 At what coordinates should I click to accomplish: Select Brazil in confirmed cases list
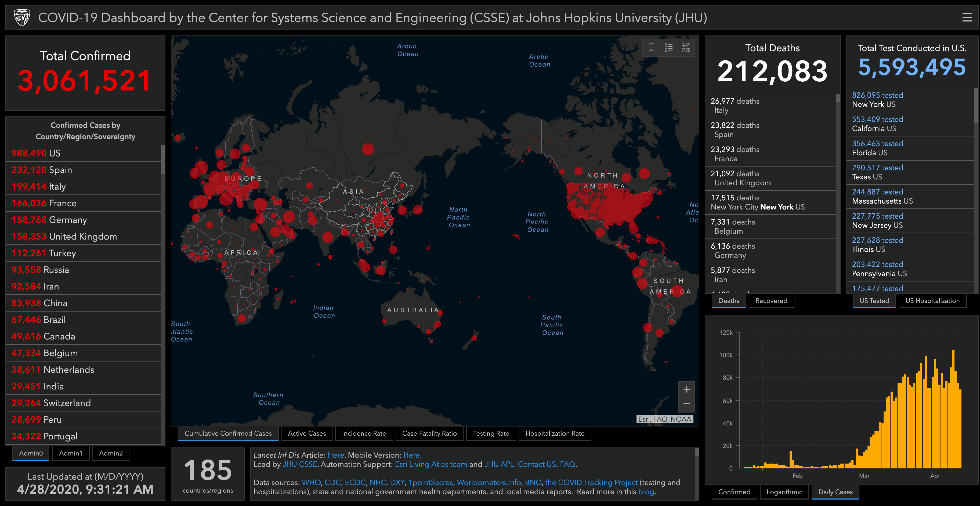tap(84, 320)
